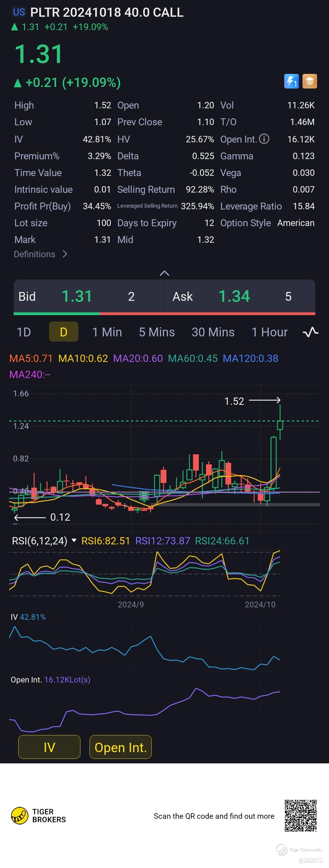
Task: Open the chart indicator waveform icon
Action: pyautogui.click(x=310, y=332)
